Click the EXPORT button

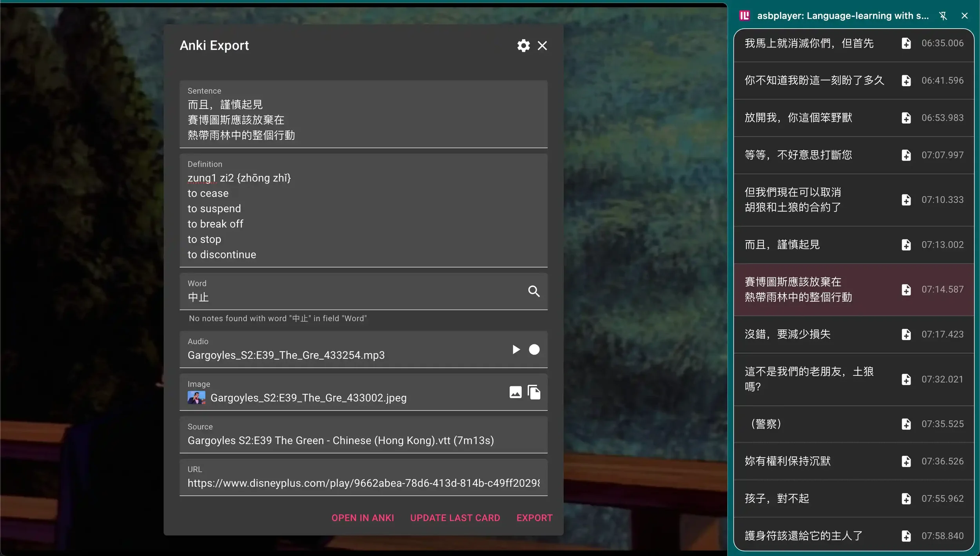coord(534,518)
